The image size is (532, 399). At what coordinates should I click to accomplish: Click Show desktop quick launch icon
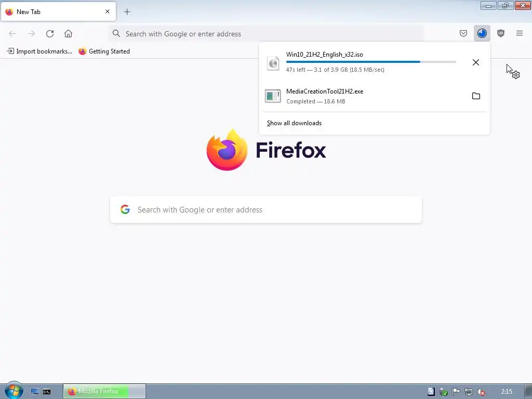pos(35,392)
